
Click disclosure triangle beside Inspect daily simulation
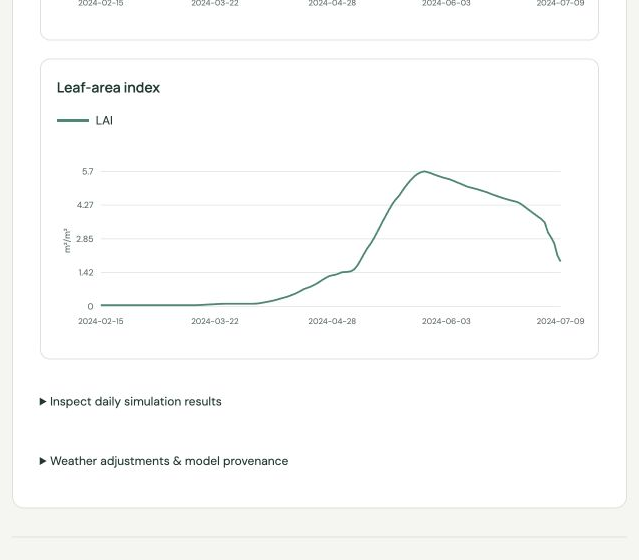(x=43, y=401)
